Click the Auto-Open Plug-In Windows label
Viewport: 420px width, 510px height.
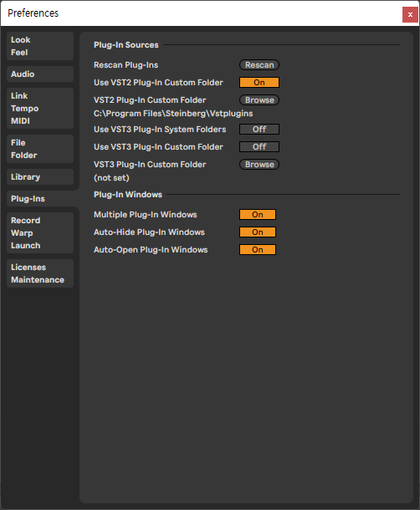pyautogui.click(x=151, y=250)
